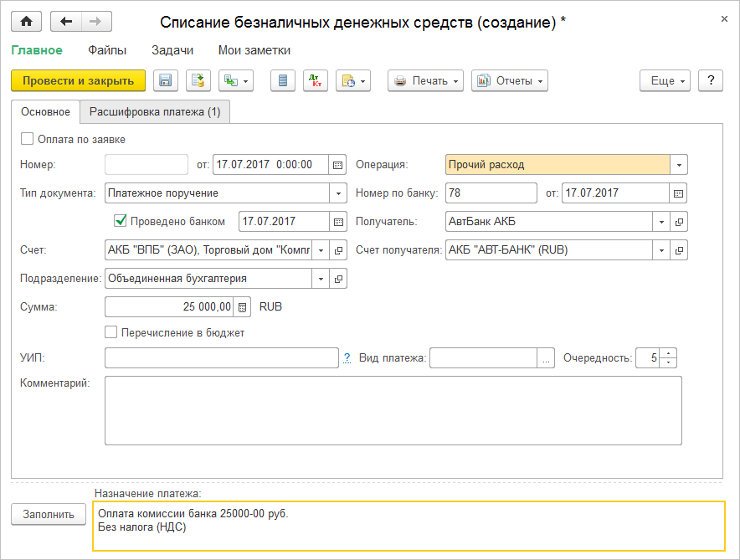This screenshot has width=740, height=560.
Task: Save document with the floppy disk icon
Action: [165, 80]
